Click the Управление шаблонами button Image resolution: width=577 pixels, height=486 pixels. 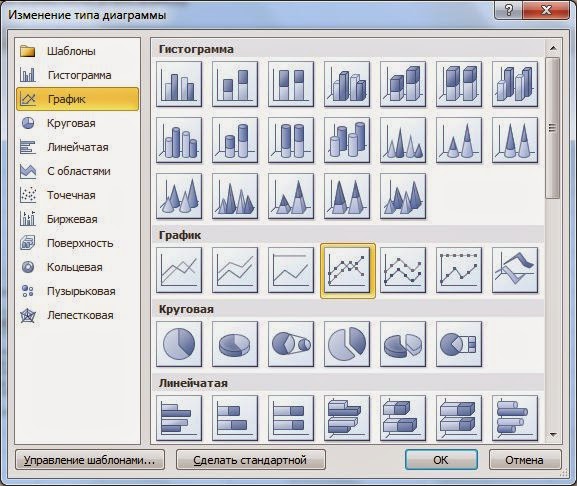point(90,460)
